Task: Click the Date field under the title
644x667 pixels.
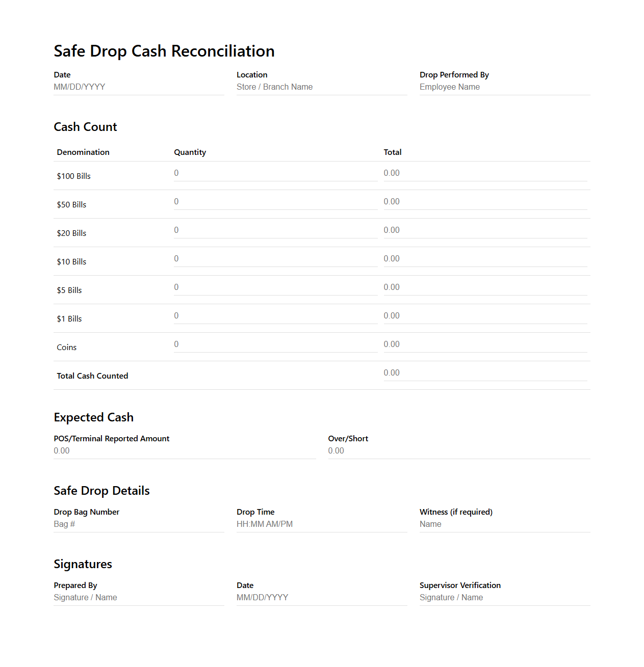Action: tap(138, 87)
